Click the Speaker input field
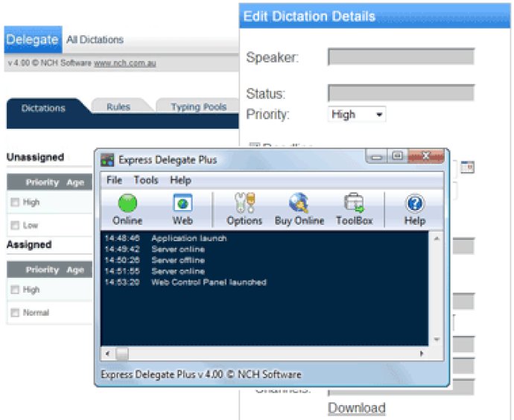The width and height of the screenshot is (514, 420). [401, 57]
